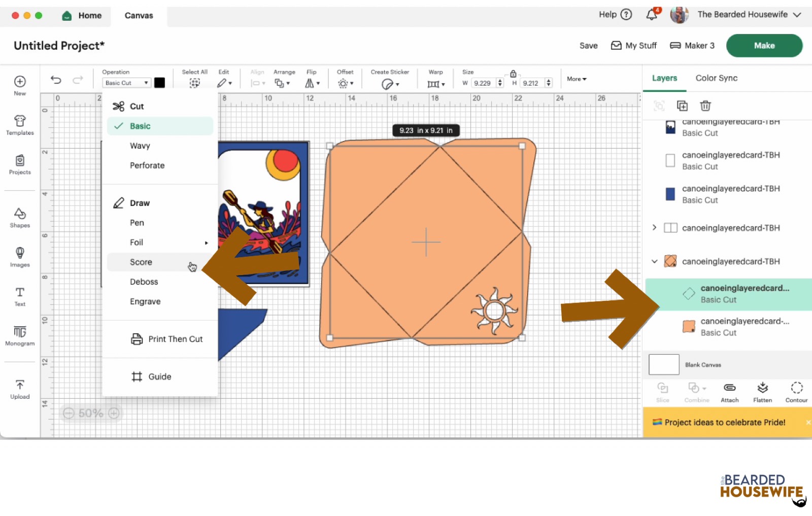
Task: Click the Attach tool
Action: pyautogui.click(x=730, y=393)
